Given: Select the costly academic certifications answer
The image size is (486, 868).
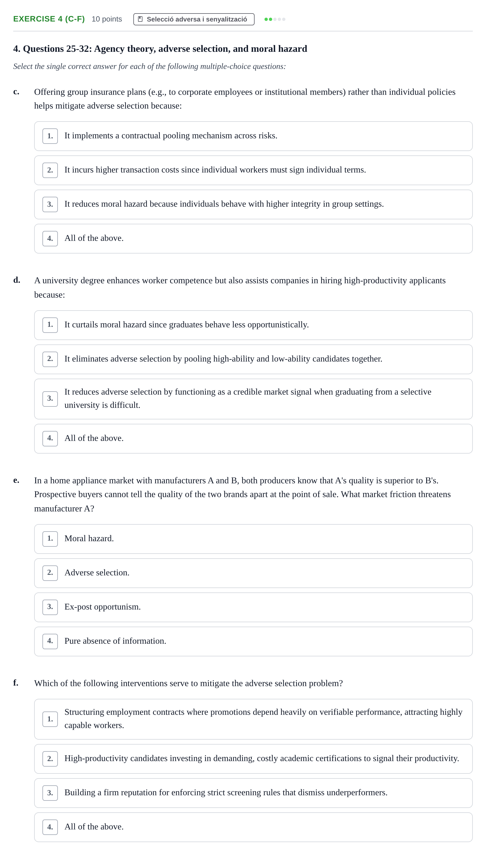Looking at the screenshot, I should [253, 759].
